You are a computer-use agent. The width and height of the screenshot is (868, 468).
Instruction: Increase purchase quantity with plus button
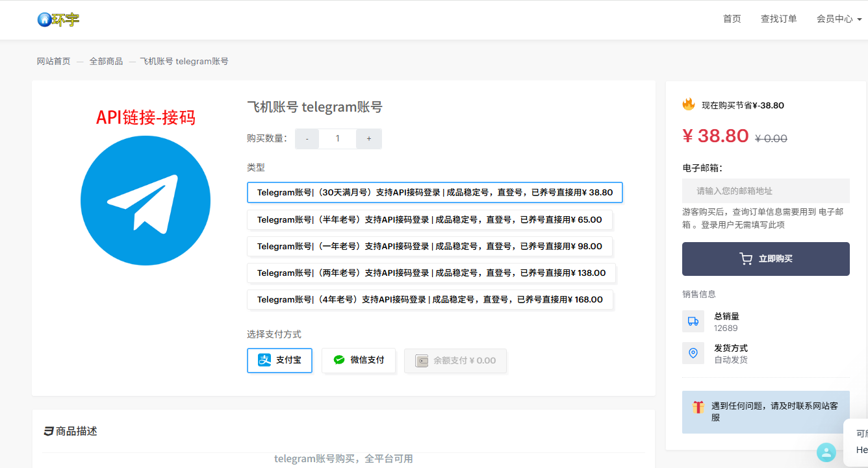[369, 139]
